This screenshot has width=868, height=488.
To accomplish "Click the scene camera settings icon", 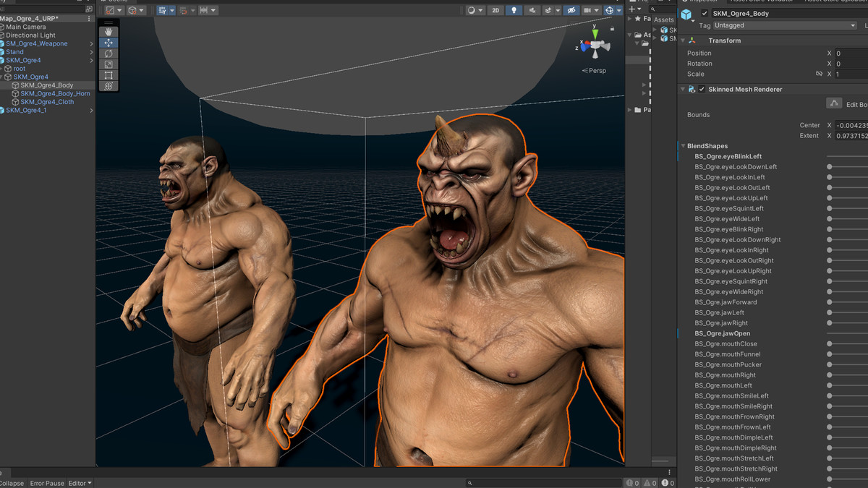I will pos(587,10).
